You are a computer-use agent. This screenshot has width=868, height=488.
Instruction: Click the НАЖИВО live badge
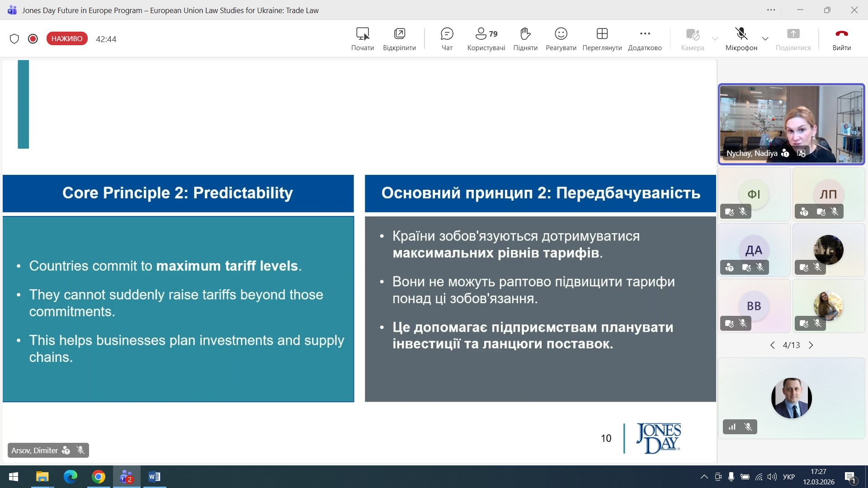(x=67, y=39)
